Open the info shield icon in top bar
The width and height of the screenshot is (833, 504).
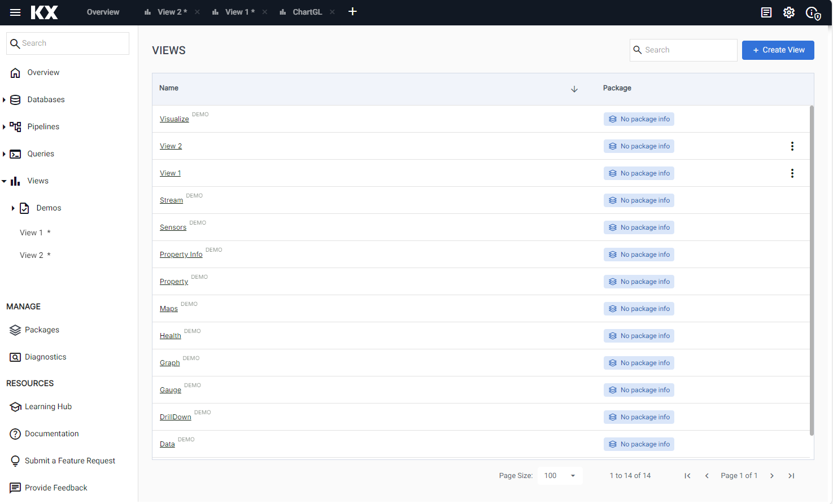coord(813,13)
